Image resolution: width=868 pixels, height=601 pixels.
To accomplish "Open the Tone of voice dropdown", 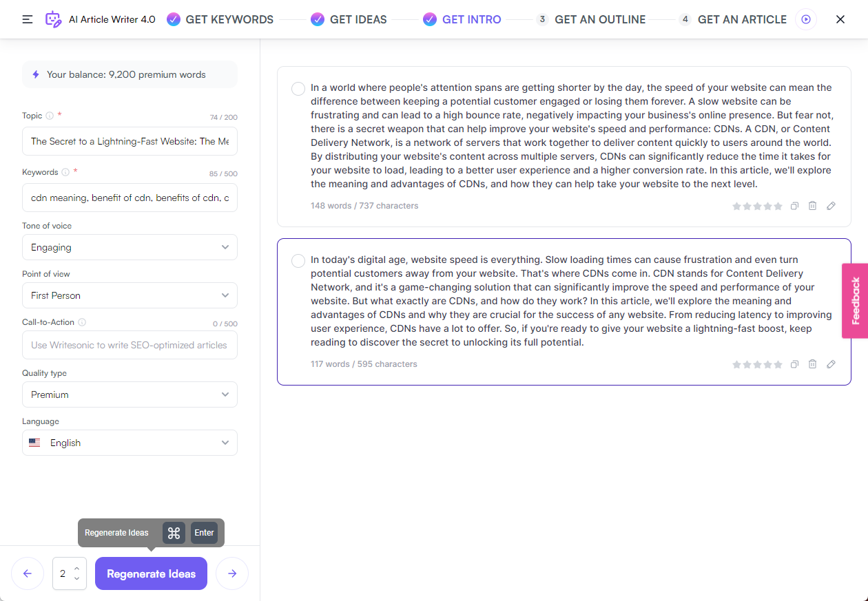I will 130,247.
